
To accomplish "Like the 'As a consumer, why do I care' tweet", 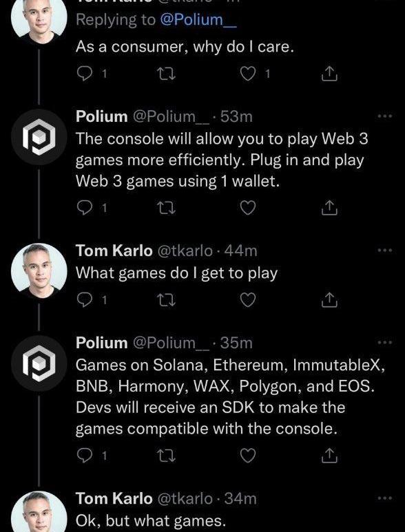I will coord(248,74).
